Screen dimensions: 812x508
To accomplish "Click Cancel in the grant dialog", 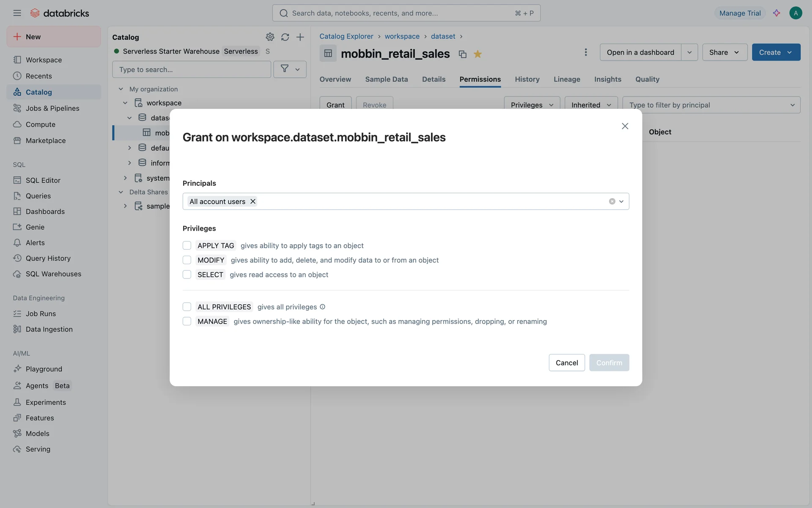I will (x=566, y=363).
